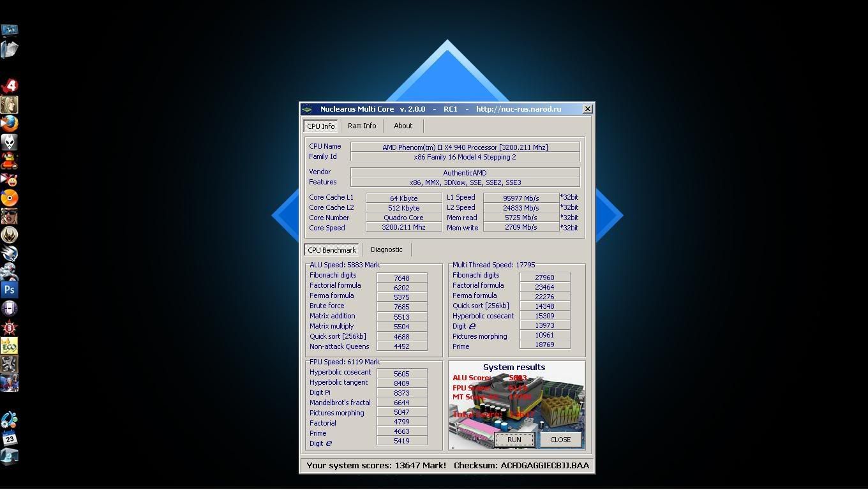Open the documents folder dock icon
The width and height of the screenshot is (868, 490).
tap(10, 49)
